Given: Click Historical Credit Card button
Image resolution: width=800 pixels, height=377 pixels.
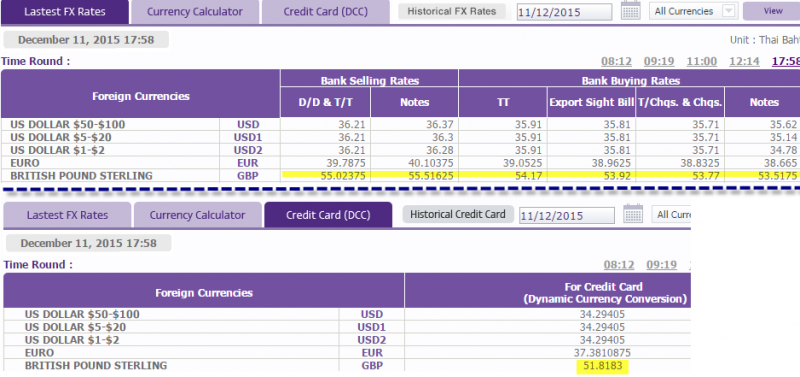Looking at the screenshot, I should [458, 214].
